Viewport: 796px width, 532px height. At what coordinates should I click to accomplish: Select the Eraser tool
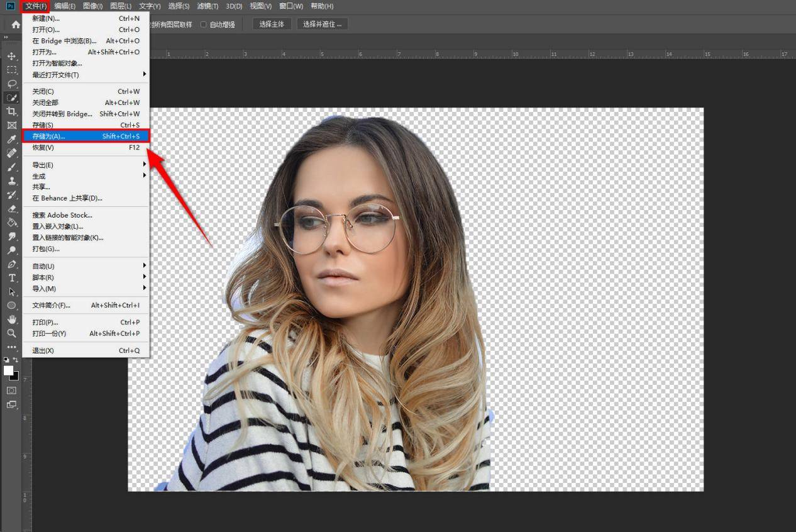(11, 208)
